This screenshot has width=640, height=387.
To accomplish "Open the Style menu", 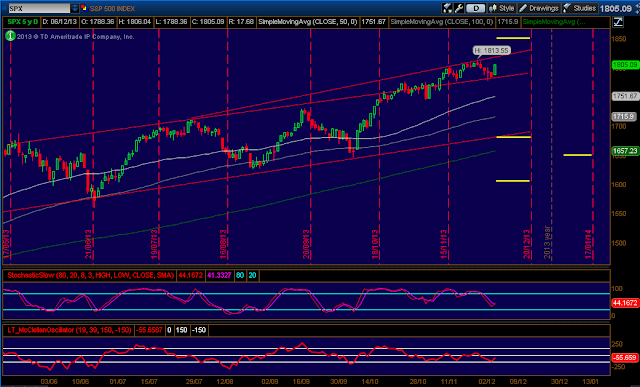I will 502,8.
